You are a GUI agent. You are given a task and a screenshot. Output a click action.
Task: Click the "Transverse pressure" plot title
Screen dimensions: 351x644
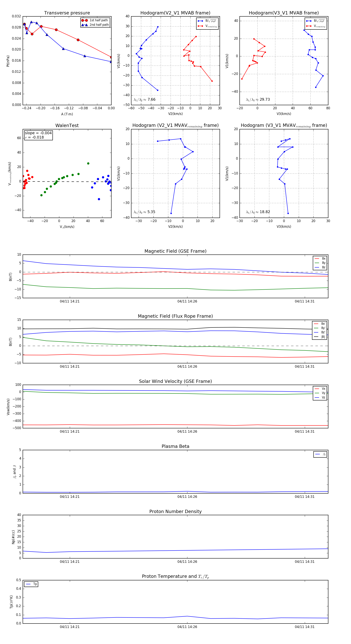coord(67,13)
